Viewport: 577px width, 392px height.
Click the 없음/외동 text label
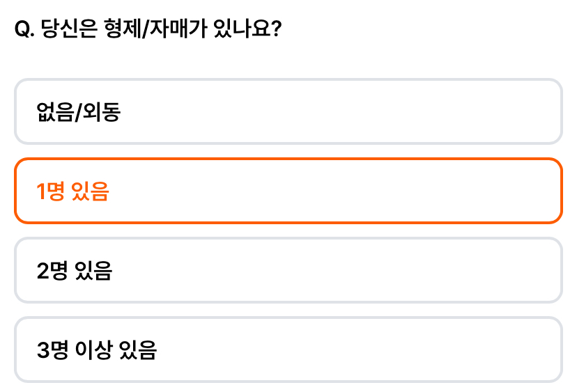78,112
